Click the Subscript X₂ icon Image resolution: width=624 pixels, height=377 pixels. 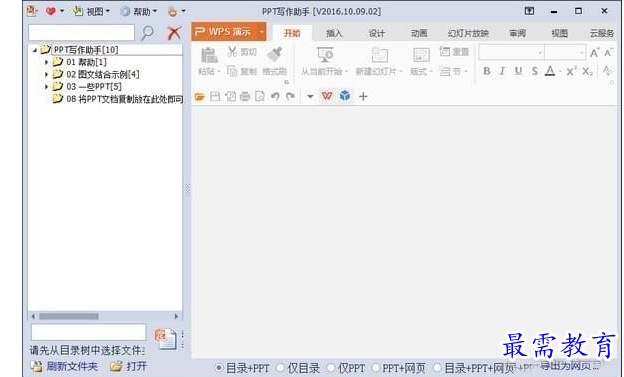[587, 72]
